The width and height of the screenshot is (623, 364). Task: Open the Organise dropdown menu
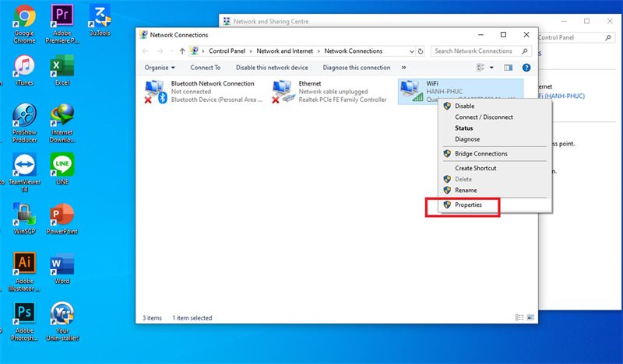tap(160, 68)
